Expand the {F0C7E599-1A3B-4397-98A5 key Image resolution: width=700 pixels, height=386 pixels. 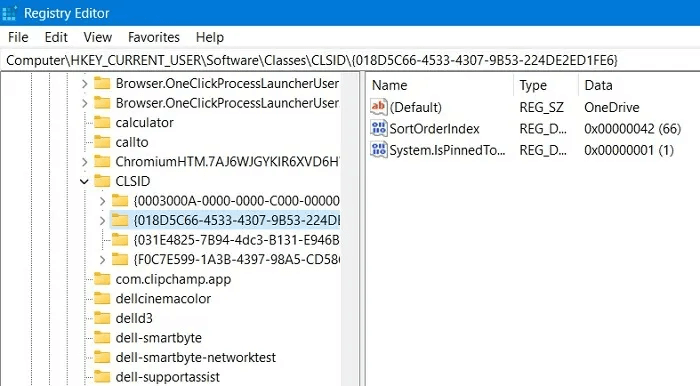[x=102, y=259]
